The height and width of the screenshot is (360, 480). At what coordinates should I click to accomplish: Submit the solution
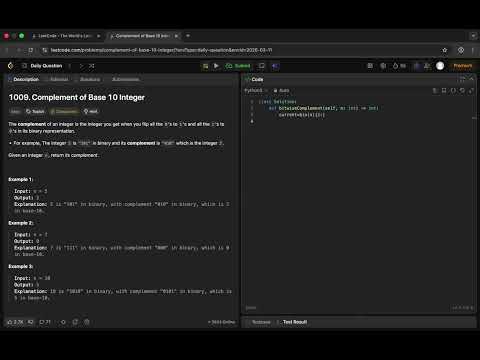(x=238, y=66)
